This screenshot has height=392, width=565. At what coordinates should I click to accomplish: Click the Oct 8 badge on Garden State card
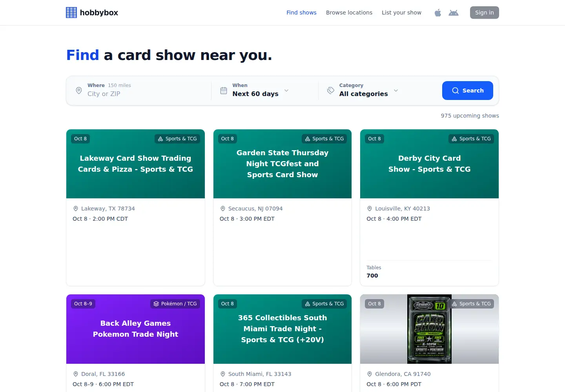point(228,139)
